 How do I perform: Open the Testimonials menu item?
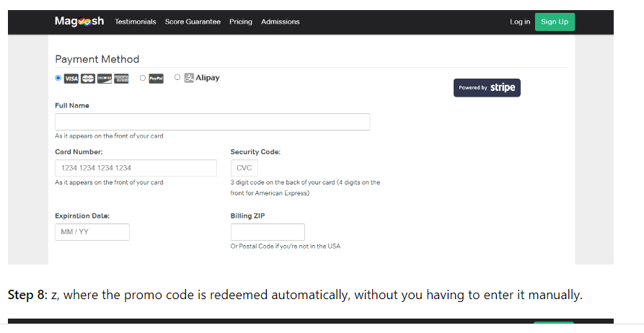click(135, 22)
